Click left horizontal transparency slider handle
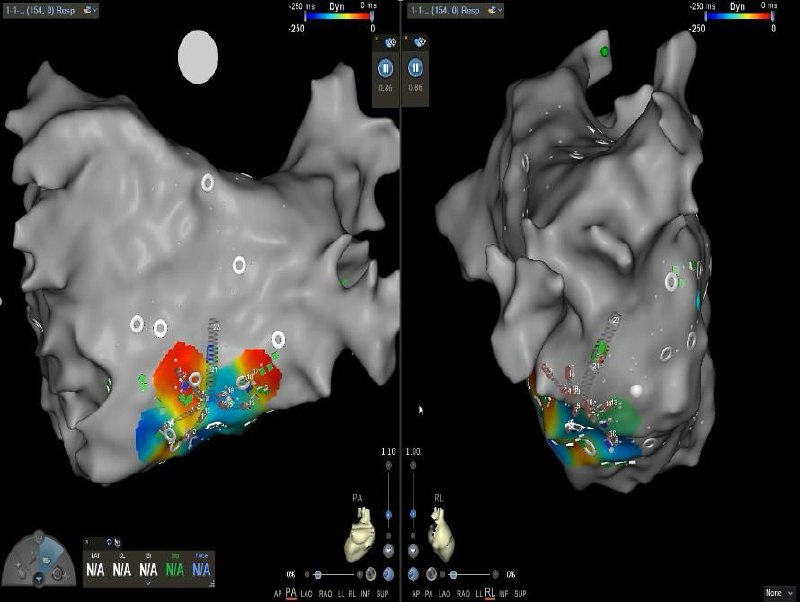The image size is (800, 602). pos(318,575)
